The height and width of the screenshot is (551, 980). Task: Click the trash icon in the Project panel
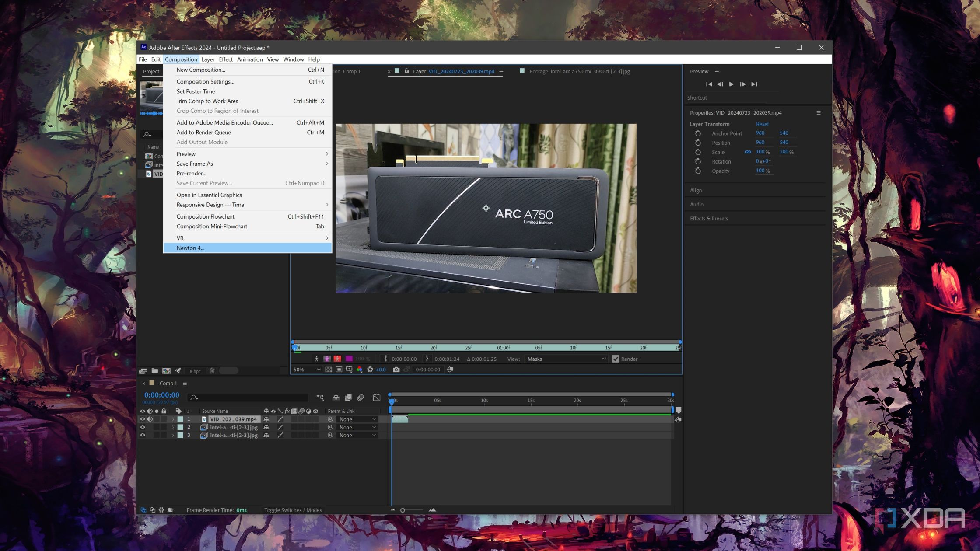coord(212,370)
